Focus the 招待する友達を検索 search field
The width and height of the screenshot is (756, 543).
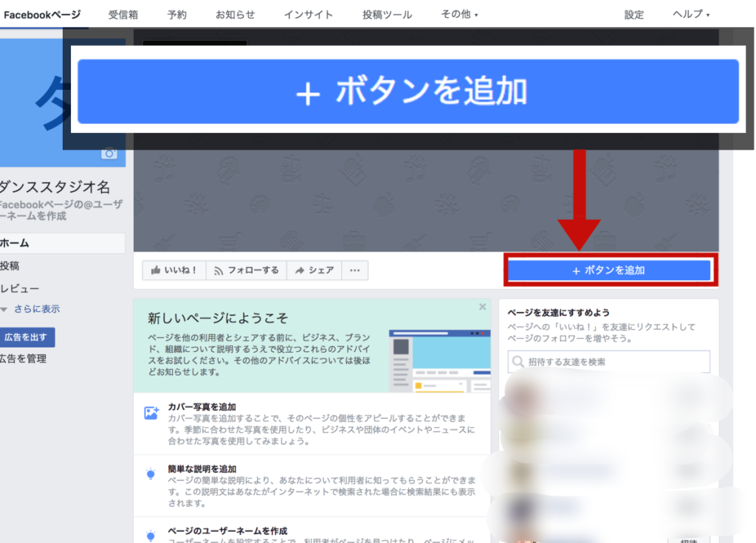[609, 362]
